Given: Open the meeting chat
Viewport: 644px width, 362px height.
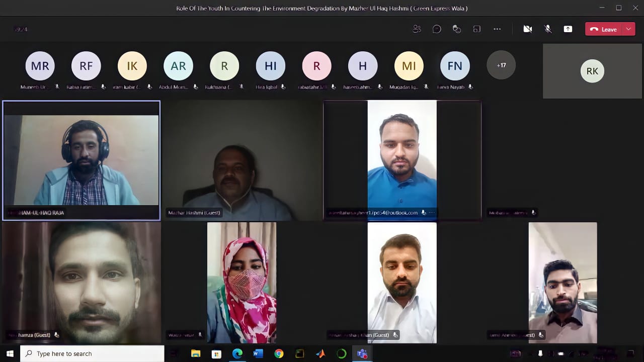Looking at the screenshot, I should (x=437, y=29).
